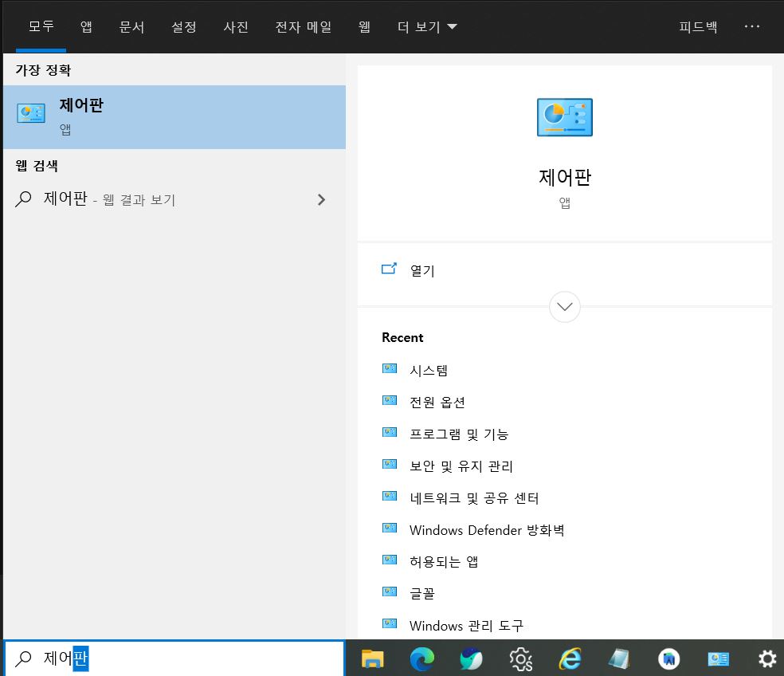
Task: Switch to the 사진 tab
Action: click(x=236, y=26)
